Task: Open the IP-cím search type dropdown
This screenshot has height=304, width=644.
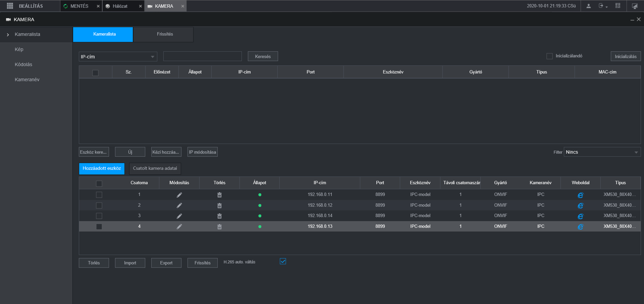Action: coord(118,57)
